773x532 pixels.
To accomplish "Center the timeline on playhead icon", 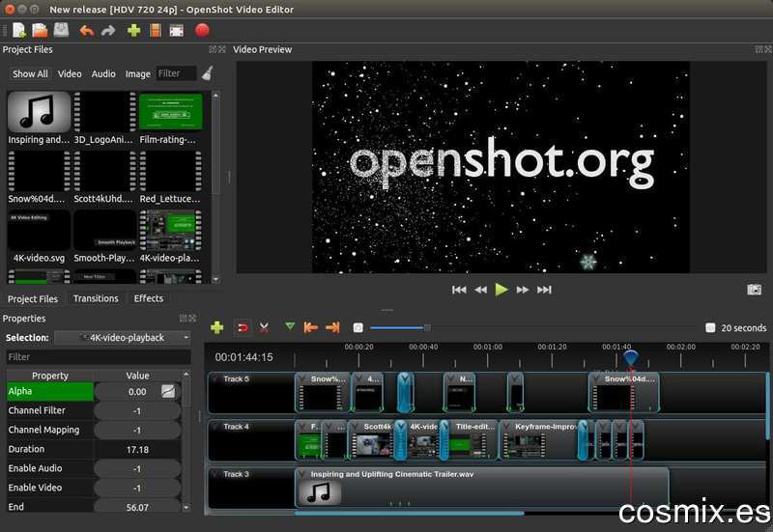I will (358, 327).
